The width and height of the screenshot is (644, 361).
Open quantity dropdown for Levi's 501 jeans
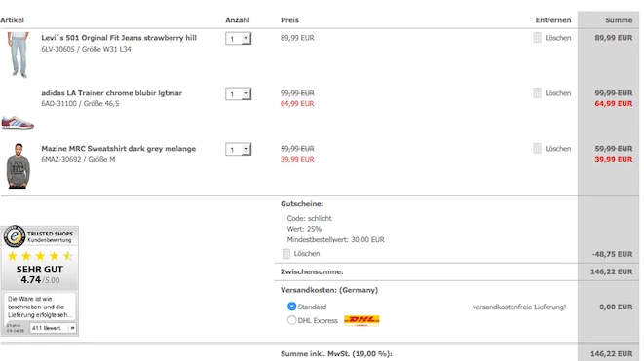coord(239,39)
